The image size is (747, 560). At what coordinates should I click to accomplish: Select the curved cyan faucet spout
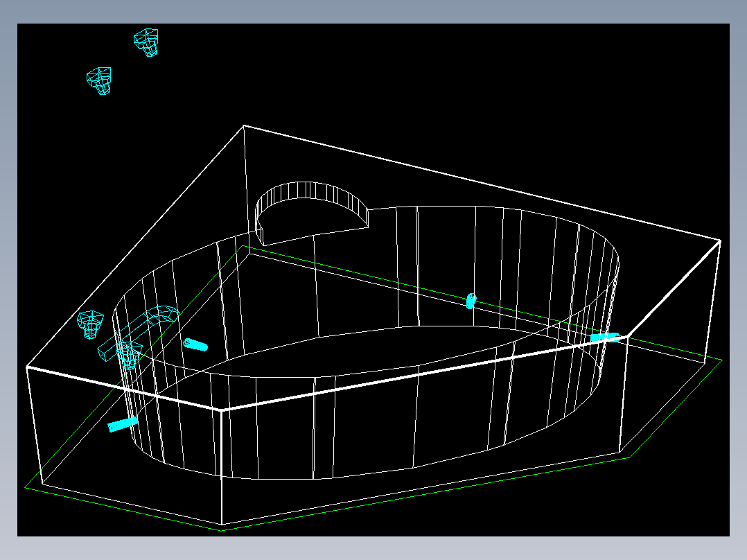pos(138,332)
